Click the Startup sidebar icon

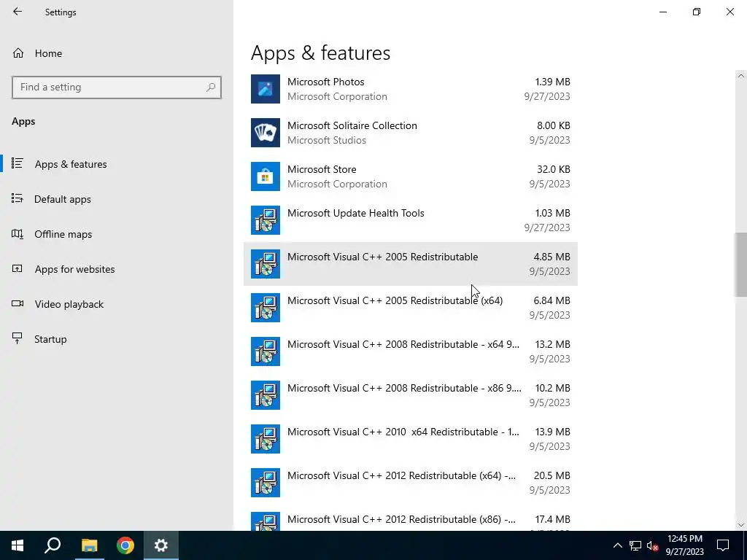tap(18, 338)
